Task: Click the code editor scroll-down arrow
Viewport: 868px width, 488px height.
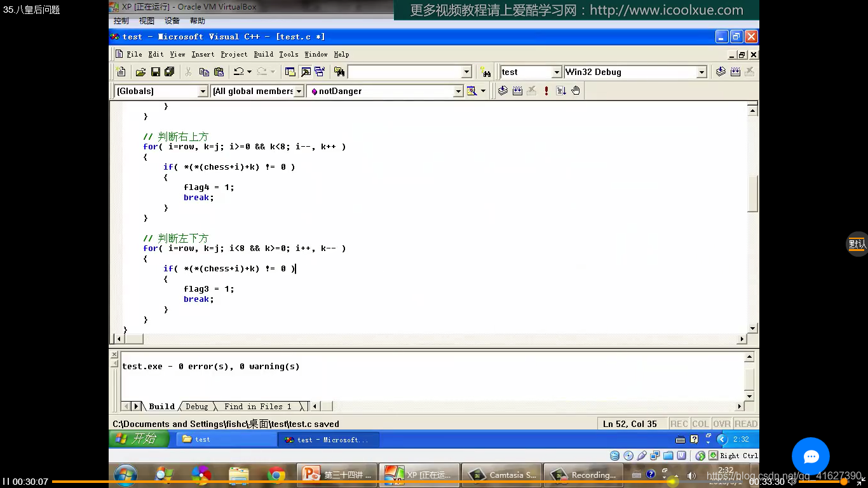Action: (753, 329)
